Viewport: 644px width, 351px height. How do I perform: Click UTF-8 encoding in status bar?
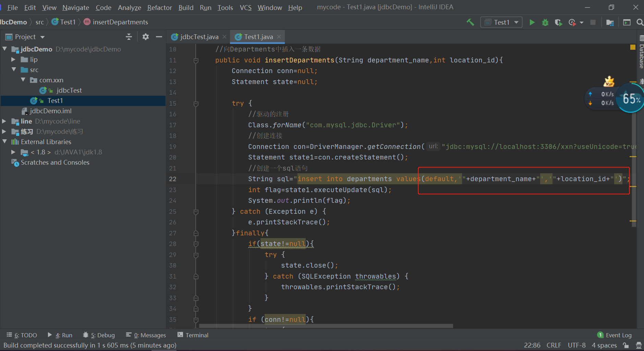pos(576,345)
